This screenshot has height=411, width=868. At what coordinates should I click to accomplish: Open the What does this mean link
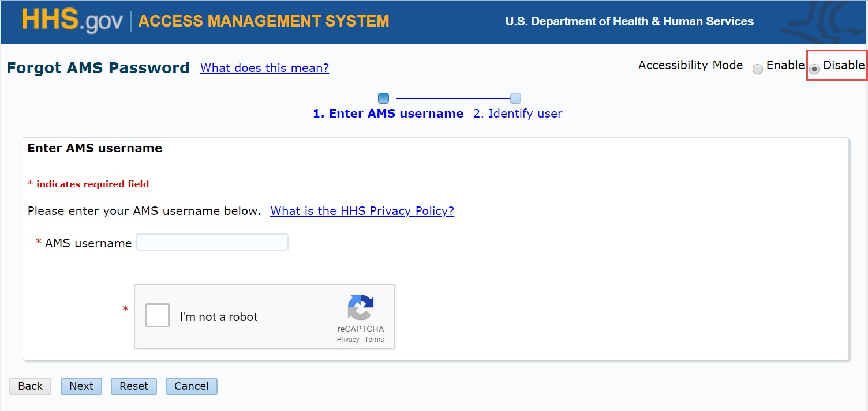tap(264, 68)
